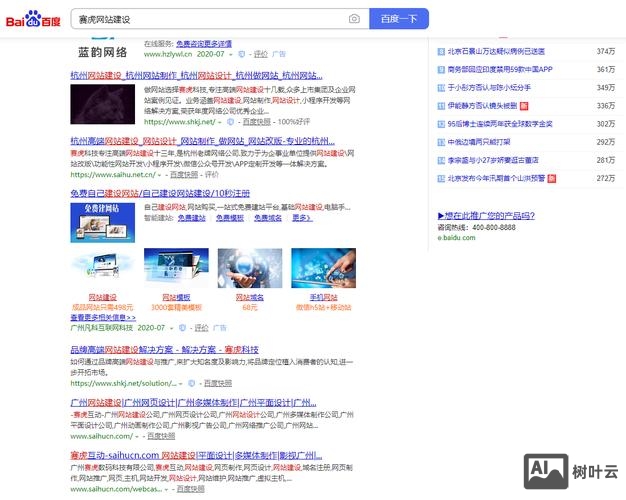The width and height of the screenshot is (626, 500).
Task: Open 百度快照 for saihucn.com/webcas result
Action: tap(191, 489)
